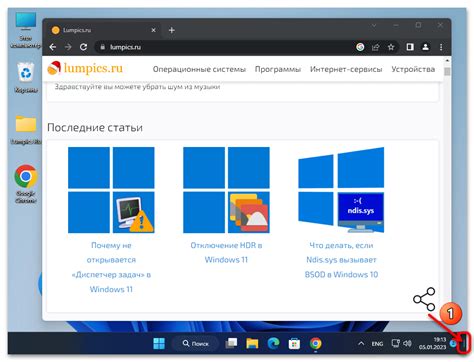The height and width of the screenshot is (362, 474).
Task: Launch Microsoft Edge from the taskbar
Action: (273, 343)
